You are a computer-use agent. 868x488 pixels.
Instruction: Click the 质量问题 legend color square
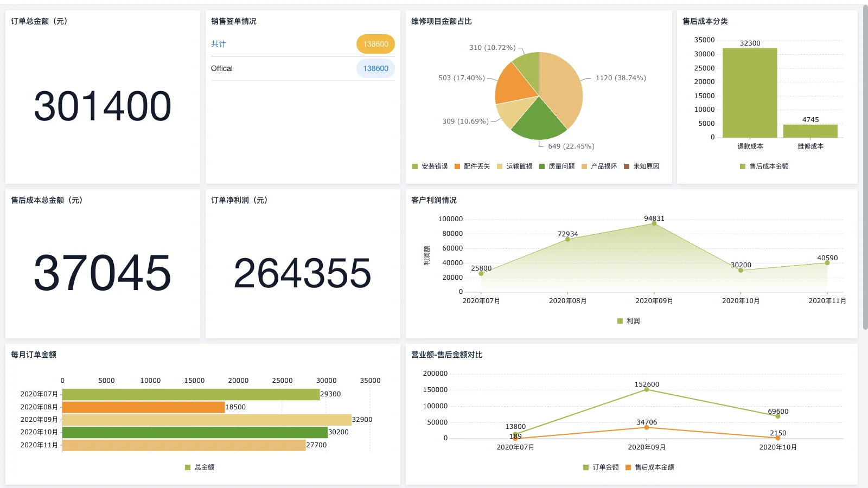(x=541, y=166)
